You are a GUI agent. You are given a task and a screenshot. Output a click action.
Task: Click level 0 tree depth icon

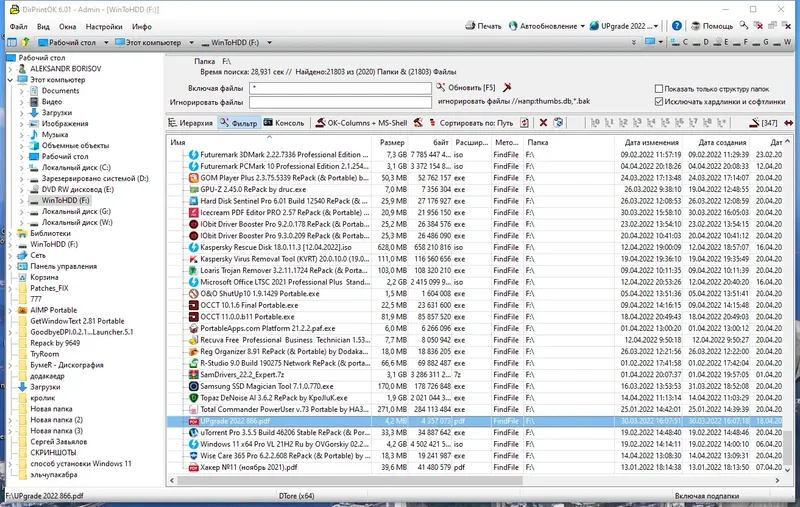(x=594, y=122)
